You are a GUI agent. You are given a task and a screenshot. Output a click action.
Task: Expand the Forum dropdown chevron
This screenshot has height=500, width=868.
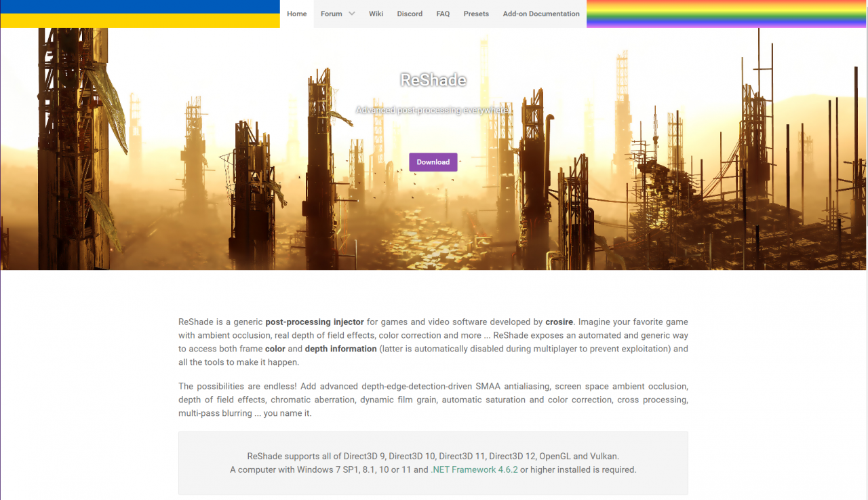pyautogui.click(x=352, y=14)
